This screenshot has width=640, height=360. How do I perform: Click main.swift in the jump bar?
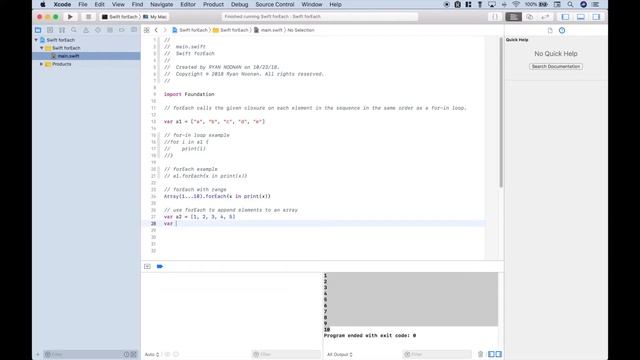(268, 30)
